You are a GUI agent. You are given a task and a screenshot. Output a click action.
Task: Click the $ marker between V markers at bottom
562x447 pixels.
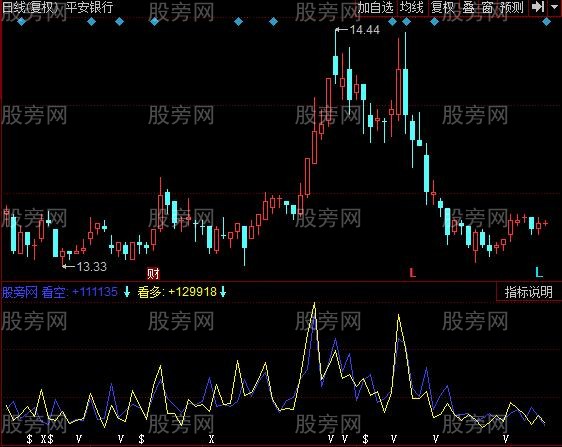pos(365,439)
